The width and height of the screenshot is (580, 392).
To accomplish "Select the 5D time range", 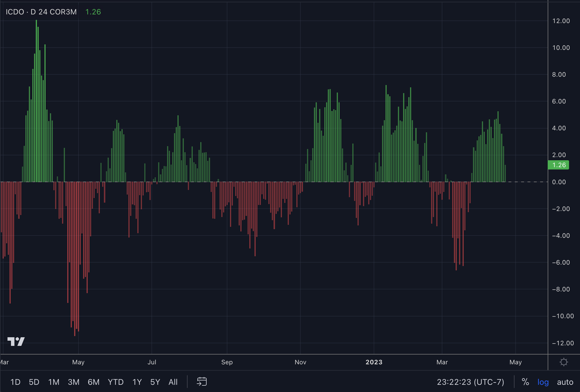I will click(34, 382).
